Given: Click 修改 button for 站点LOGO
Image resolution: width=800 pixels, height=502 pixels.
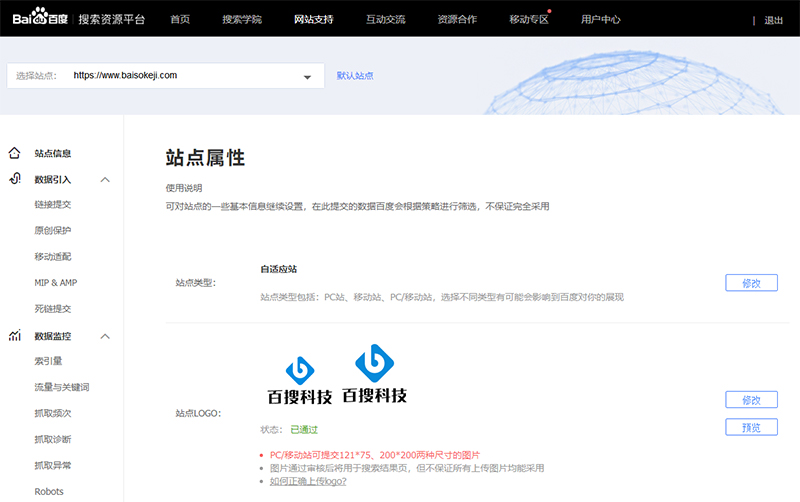Looking at the screenshot, I should [x=752, y=399].
